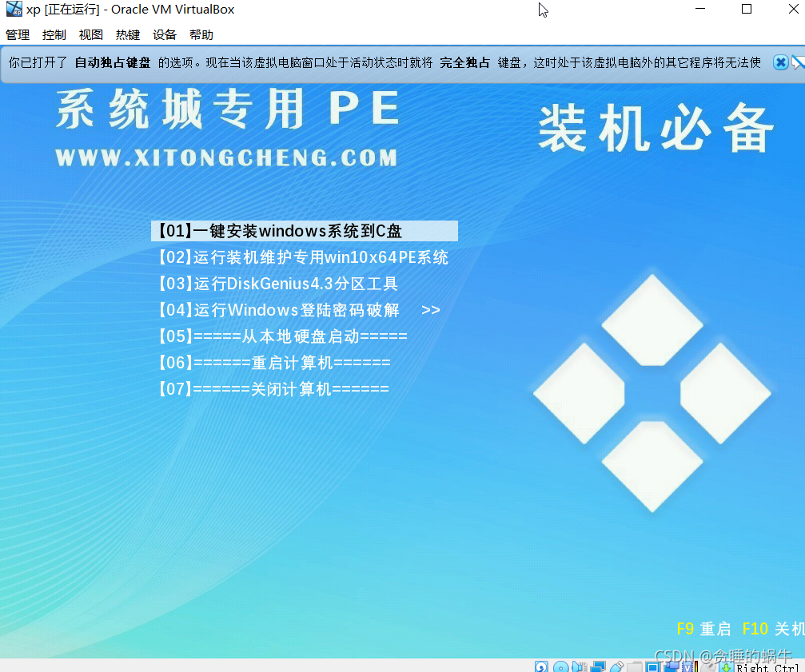Viewport: 805px width, 672px height.
Task: Click the F9 重启 shortcut label
Action: (703, 629)
